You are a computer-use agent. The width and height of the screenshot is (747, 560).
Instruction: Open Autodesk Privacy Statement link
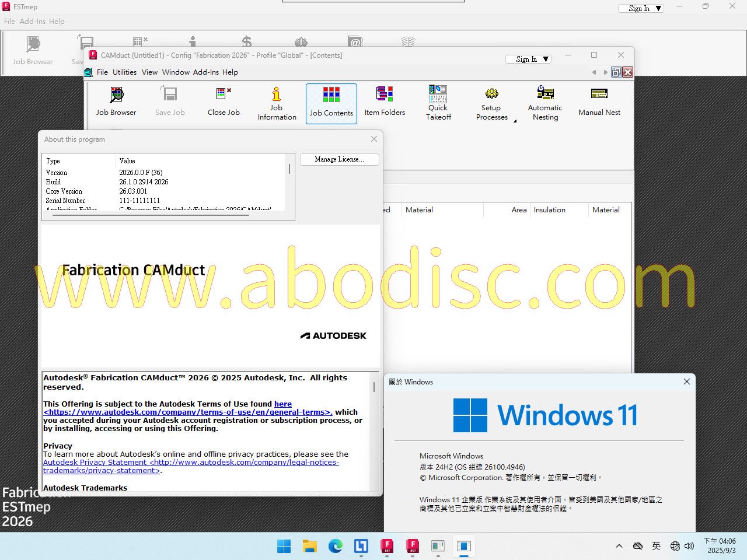[191, 466]
